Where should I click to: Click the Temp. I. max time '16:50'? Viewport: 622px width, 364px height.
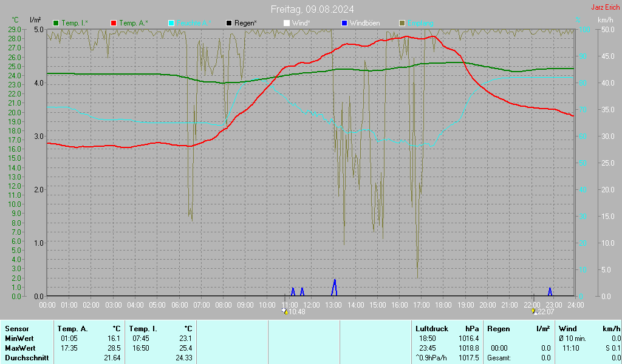[141, 348]
